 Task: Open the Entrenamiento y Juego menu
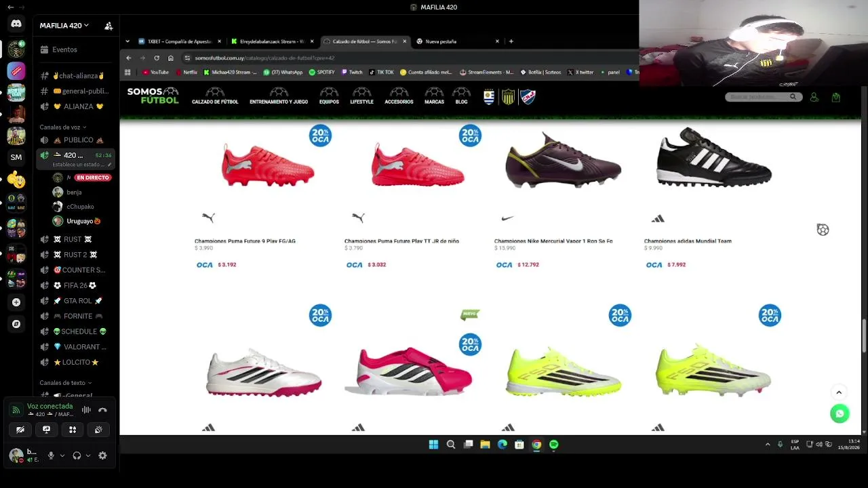tap(279, 96)
